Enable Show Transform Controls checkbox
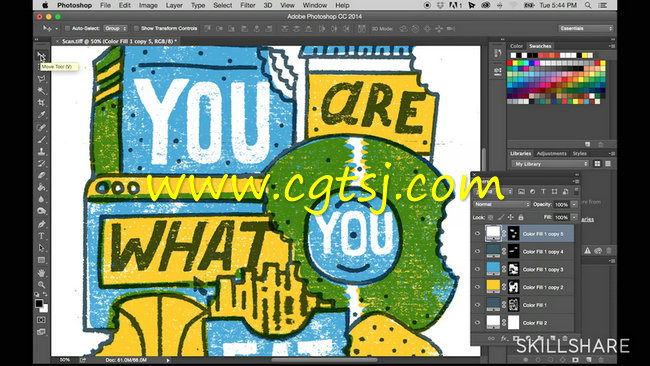Viewport: 650px width, 366px height. coord(136,29)
